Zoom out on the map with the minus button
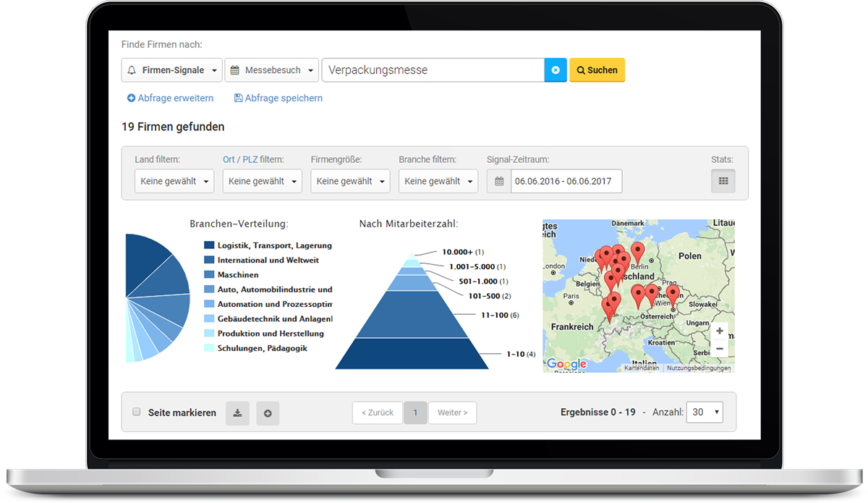Screen dimensions: 868x503 coord(718,349)
